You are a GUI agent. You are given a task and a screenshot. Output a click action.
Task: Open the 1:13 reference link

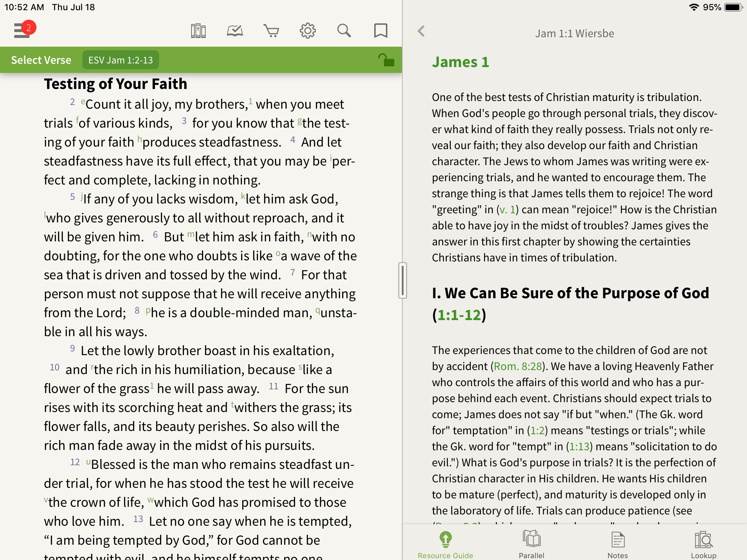coord(580,447)
